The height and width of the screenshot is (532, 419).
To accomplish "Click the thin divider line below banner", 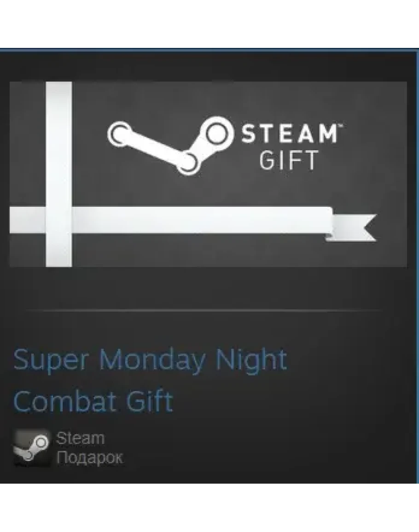I will 204,310.
